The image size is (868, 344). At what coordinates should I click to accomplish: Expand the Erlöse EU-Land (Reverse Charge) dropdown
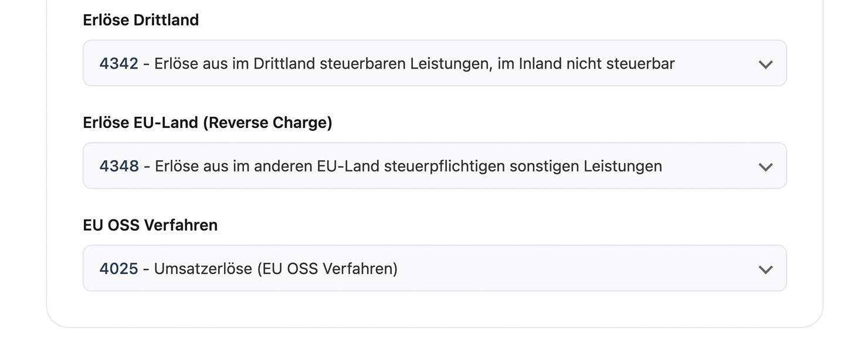click(x=434, y=166)
